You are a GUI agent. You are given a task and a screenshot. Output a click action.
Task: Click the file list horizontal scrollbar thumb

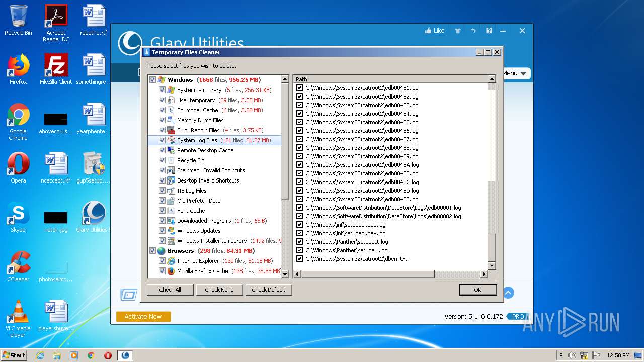(x=368, y=274)
